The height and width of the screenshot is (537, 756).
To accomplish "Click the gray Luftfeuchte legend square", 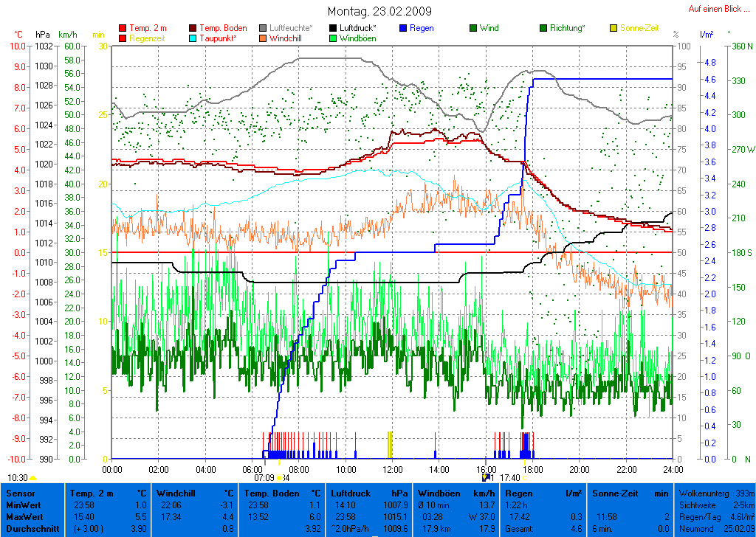I will [x=263, y=28].
